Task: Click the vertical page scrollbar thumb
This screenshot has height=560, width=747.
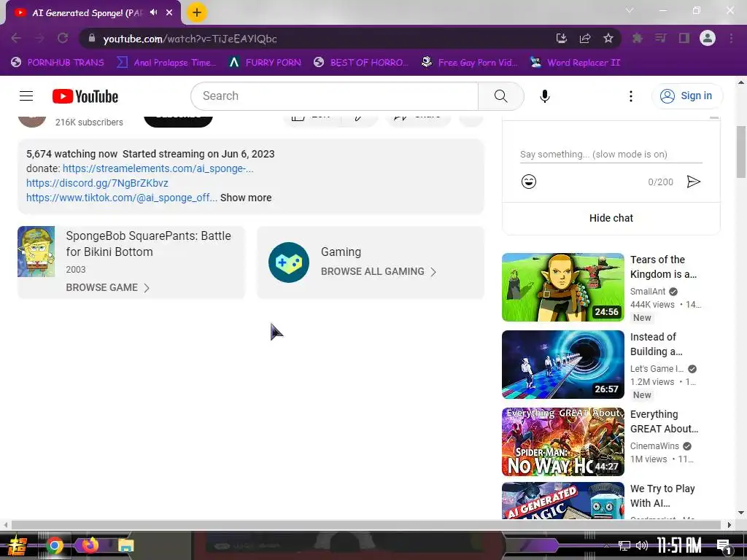Action: pos(741,152)
